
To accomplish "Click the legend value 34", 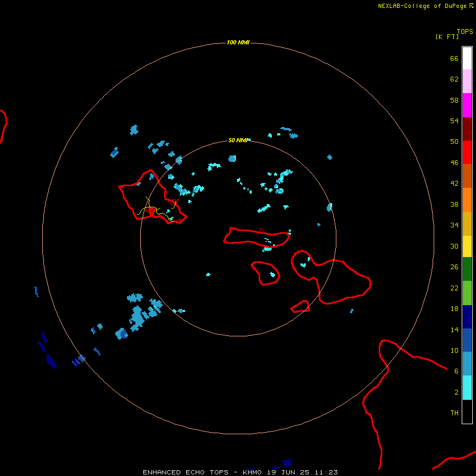I will point(454,225).
